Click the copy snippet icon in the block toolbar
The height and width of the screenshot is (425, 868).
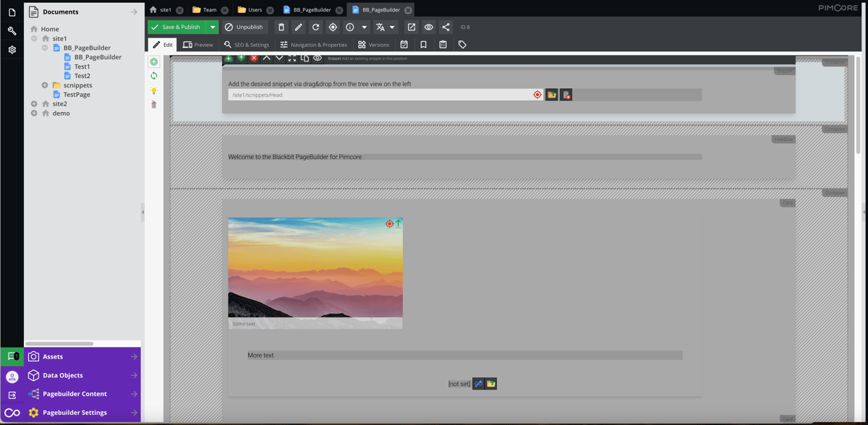[x=304, y=58]
